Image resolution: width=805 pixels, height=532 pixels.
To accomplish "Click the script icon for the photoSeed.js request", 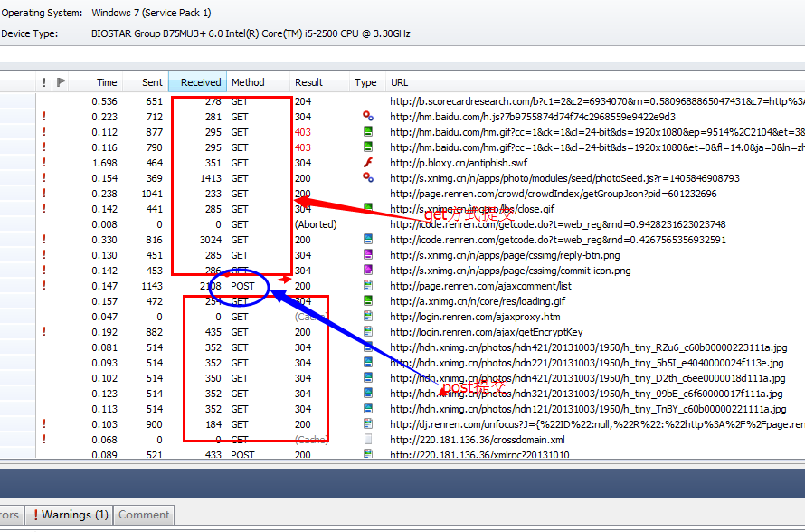I will coord(367,178).
